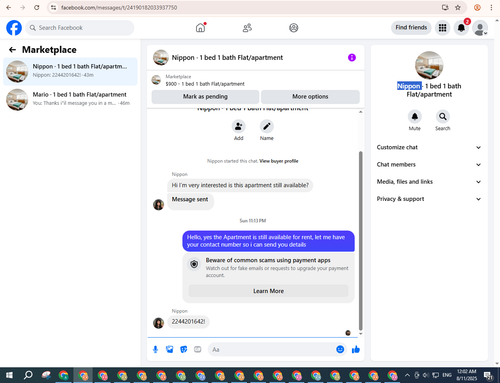This screenshot has width=500, height=383.
Task: Choose a sticker icon
Action: (x=184, y=349)
